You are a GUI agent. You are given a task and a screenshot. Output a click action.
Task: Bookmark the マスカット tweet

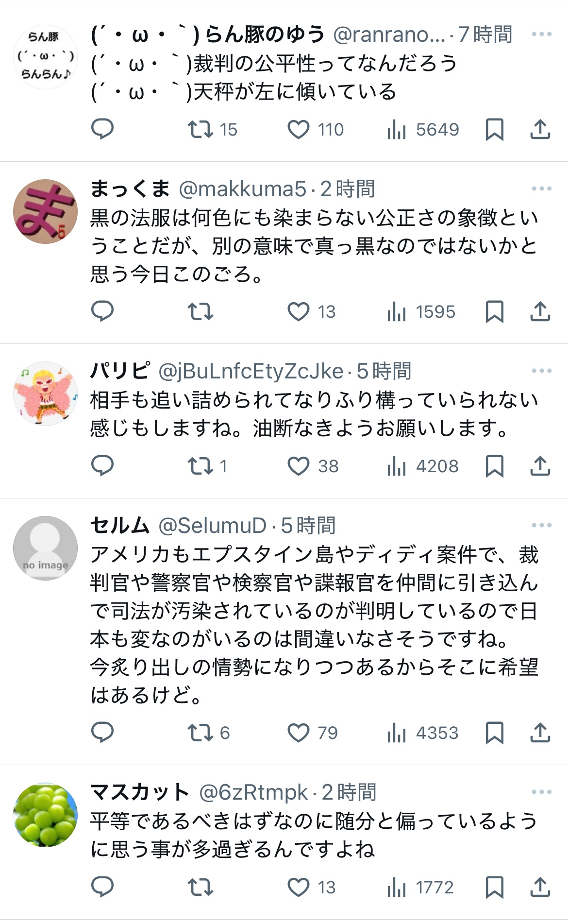click(494, 888)
